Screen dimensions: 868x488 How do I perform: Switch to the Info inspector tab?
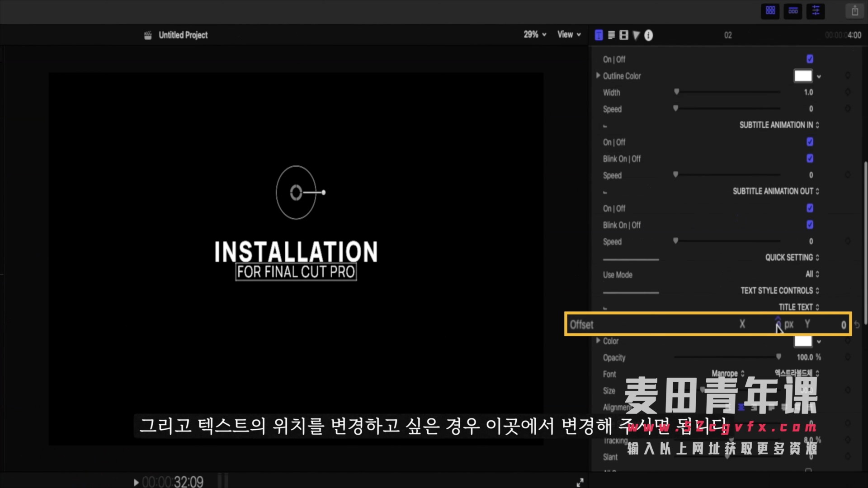point(648,35)
